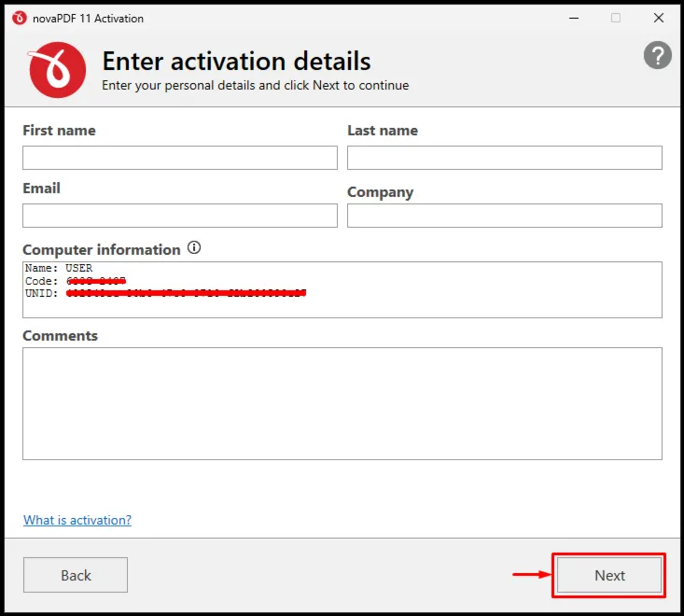This screenshot has width=684, height=616.
Task: Click the 'Enter activation details' heading
Action: tap(236, 61)
